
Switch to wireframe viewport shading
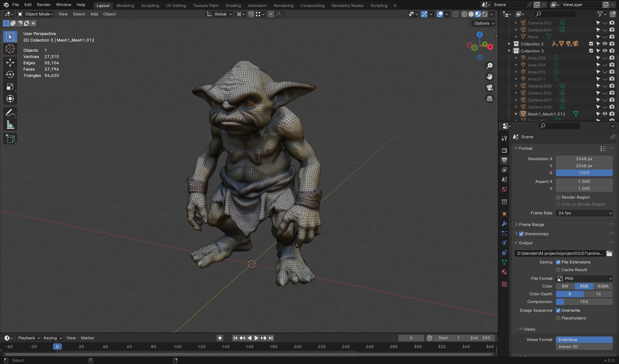click(x=464, y=14)
